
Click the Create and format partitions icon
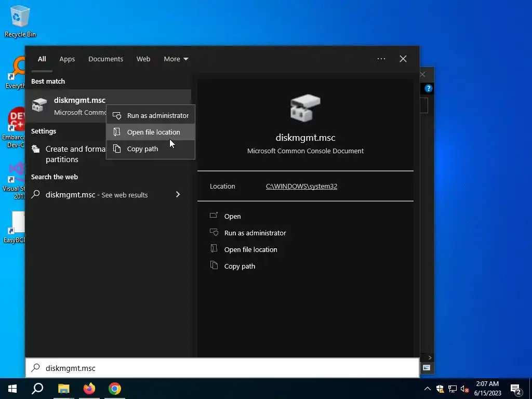pos(36,149)
